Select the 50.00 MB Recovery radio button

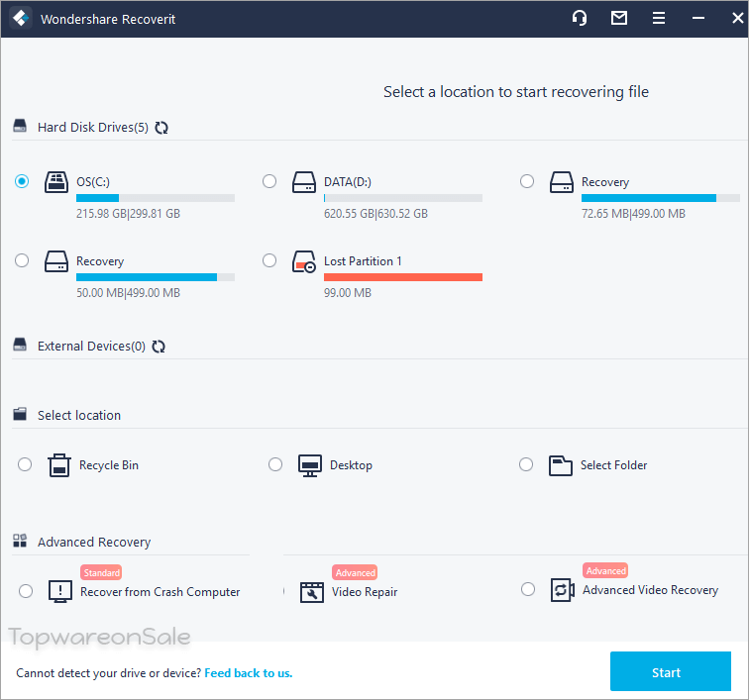tap(22, 260)
